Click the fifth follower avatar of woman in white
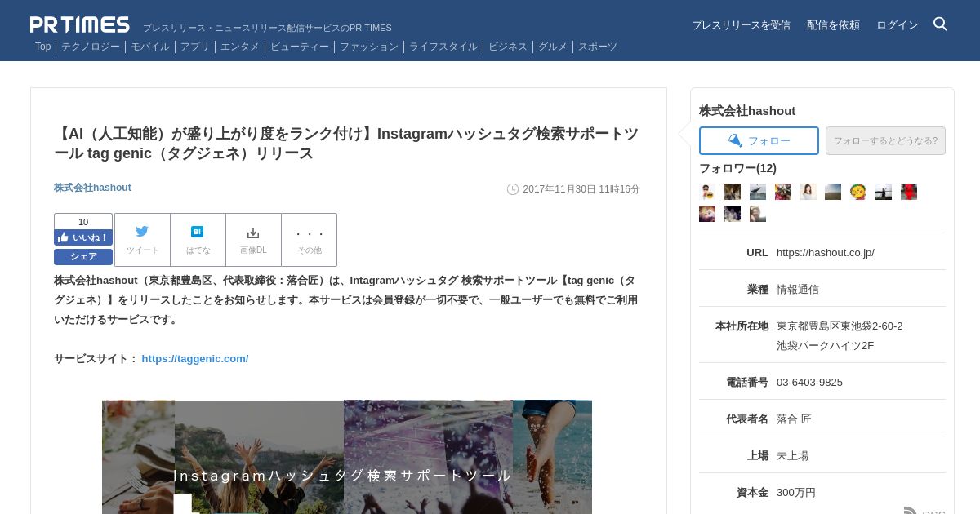The image size is (980, 514). pos(808,192)
